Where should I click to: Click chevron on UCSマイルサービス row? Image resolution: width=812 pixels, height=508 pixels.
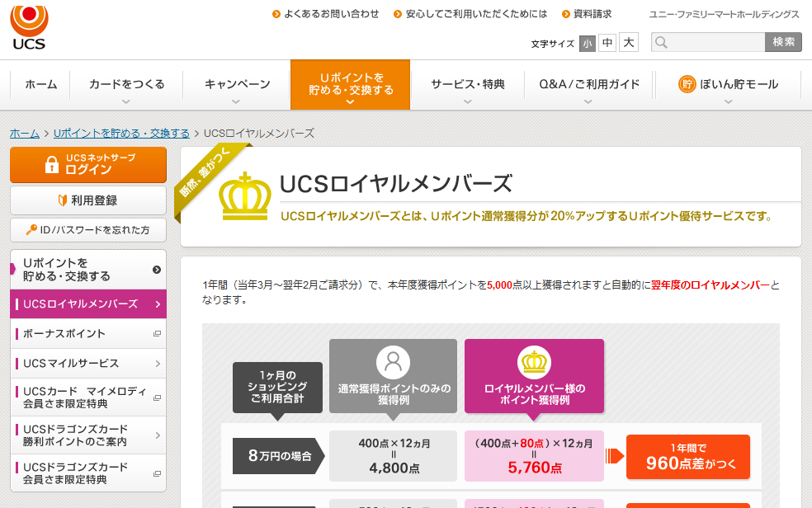pos(158,364)
